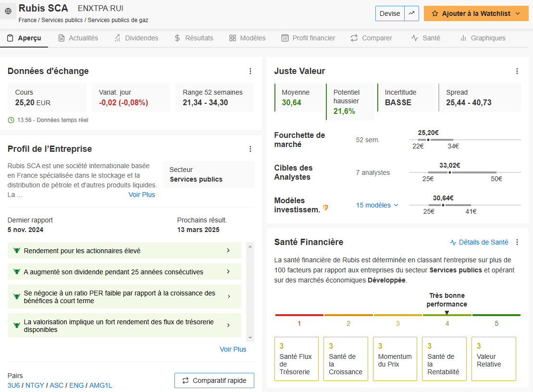The height and width of the screenshot is (392, 533).
Task: Open the Graphiques tab
Action: pos(483,38)
